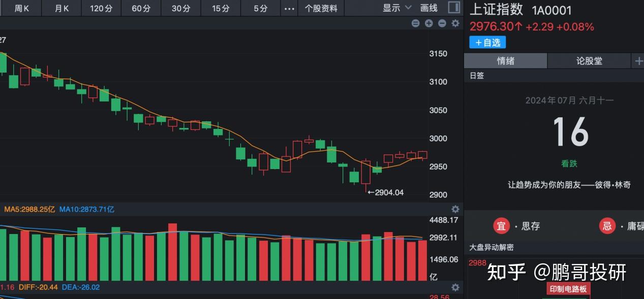Image resolution: width=644 pixels, height=299 pixels.
Task: Open the 个股资料 stock info menu
Action: pos(321,8)
